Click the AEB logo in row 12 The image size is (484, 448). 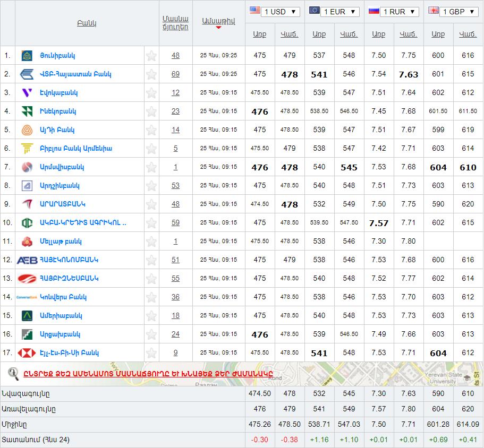[27, 260]
